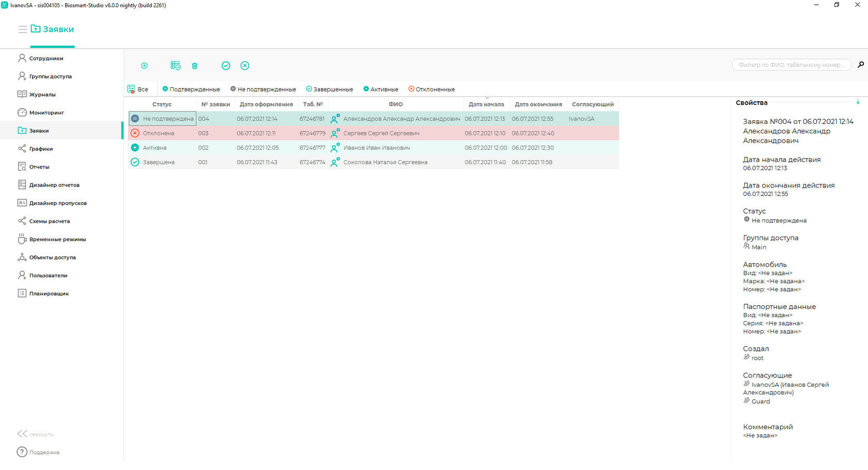This screenshot has width=868, height=470.
Task: Sort by ФИО column header
Action: 396,104
